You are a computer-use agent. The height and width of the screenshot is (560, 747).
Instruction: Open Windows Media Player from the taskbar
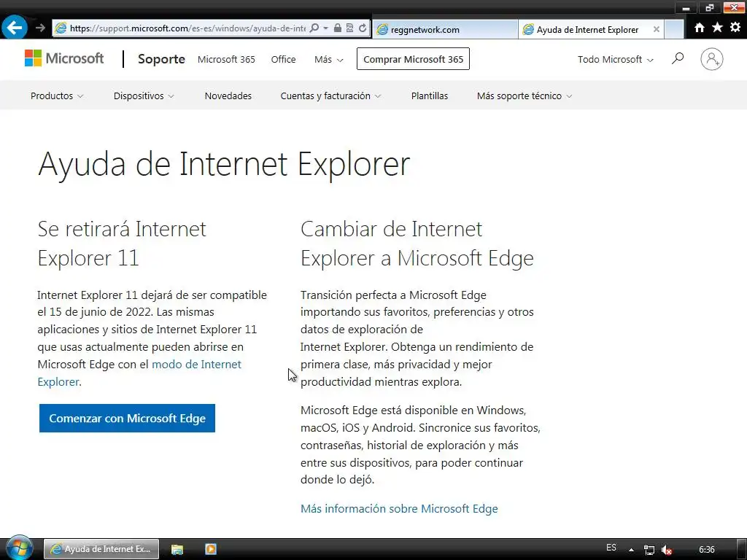click(x=211, y=549)
